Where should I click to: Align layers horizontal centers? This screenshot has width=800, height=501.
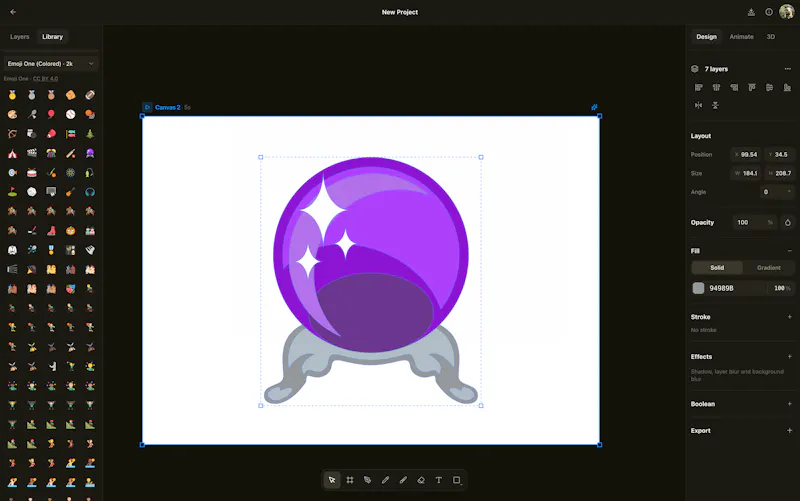click(716, 88)
